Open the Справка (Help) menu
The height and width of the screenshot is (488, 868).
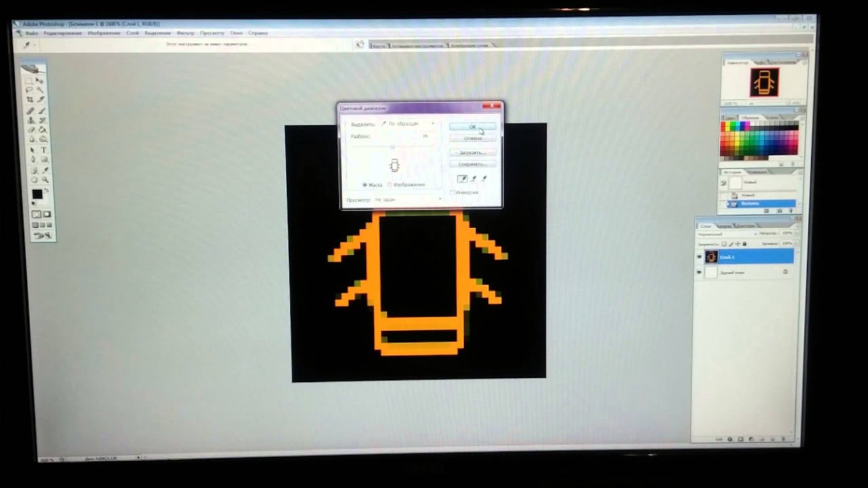(x=258, y=33)
